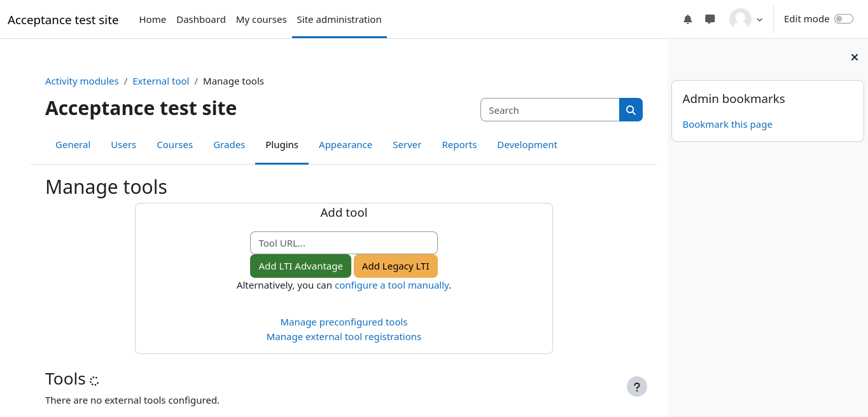Click Bookmark this page link

pos(727,125)
